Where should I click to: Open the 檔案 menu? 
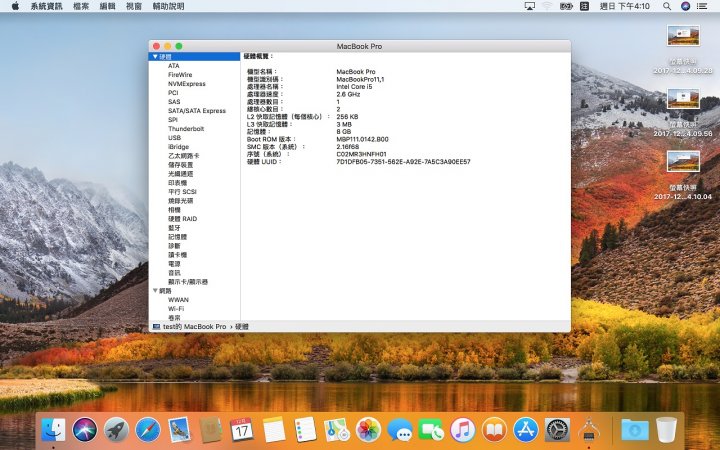[81, 6]
